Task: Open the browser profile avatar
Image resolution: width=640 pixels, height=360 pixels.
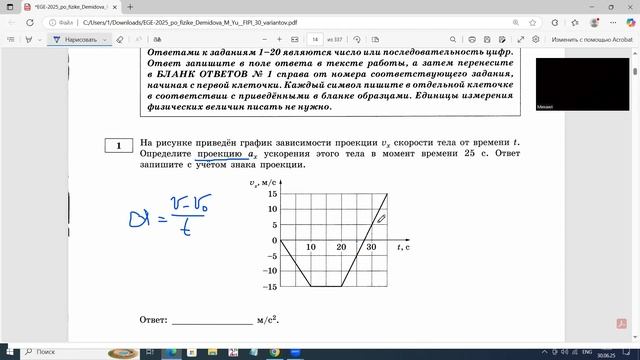Action: click(595, 22)
